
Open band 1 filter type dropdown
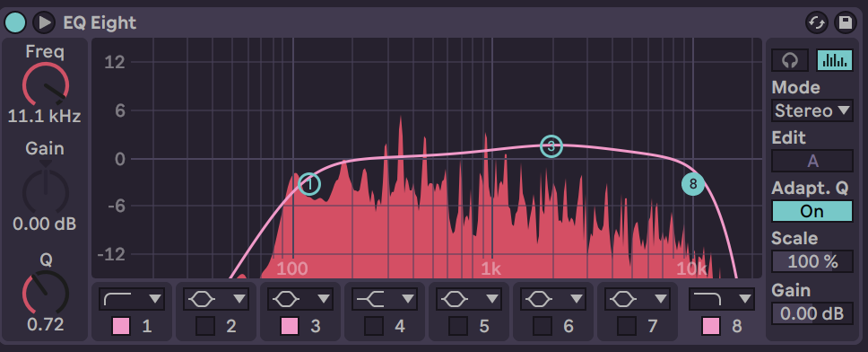click(132, 299)
